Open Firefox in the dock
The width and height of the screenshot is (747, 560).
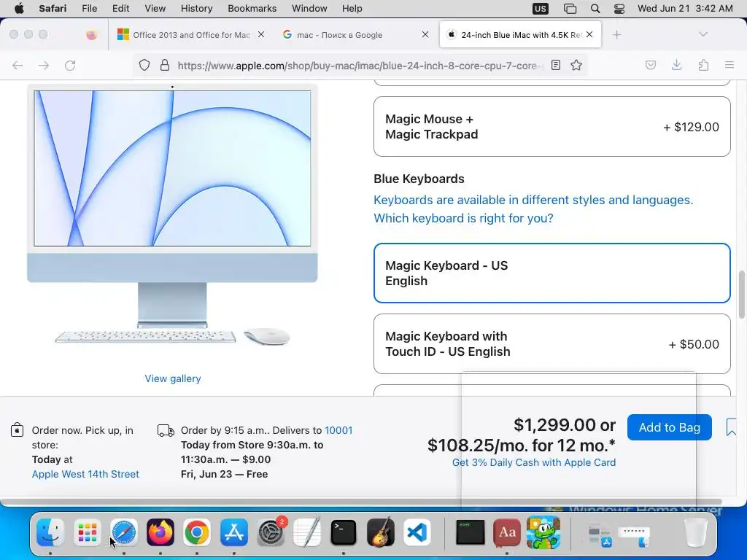[x=160, y=532]
